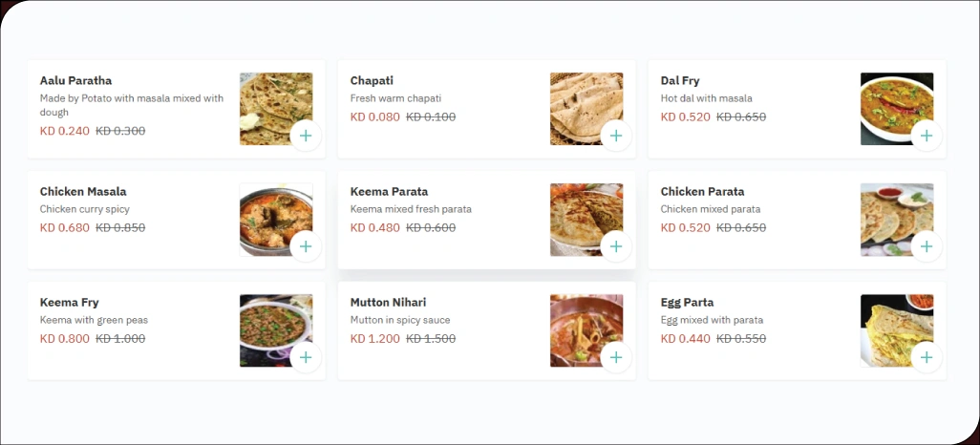Open the Aalu Paratha food photo
This screenshot has height=445, width=980.
[271, 103]
